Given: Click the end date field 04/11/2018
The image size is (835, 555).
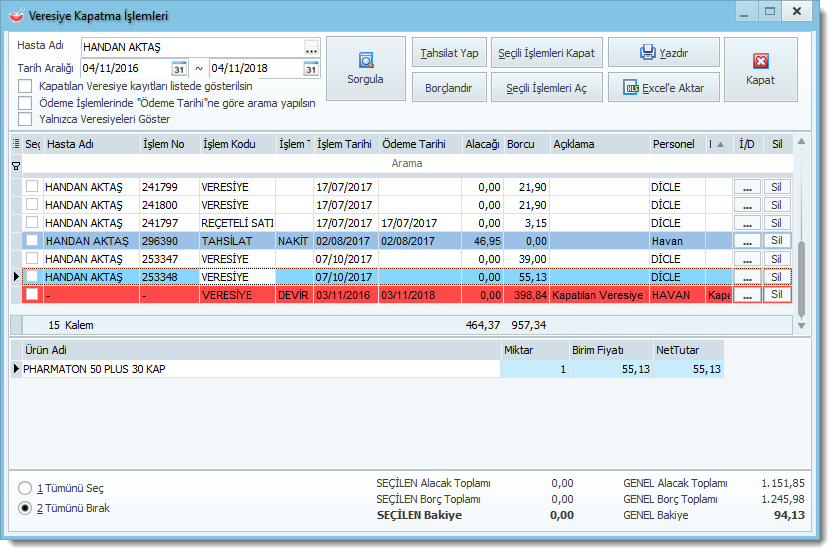Looking at the screenshot, I should click(256, 68).
